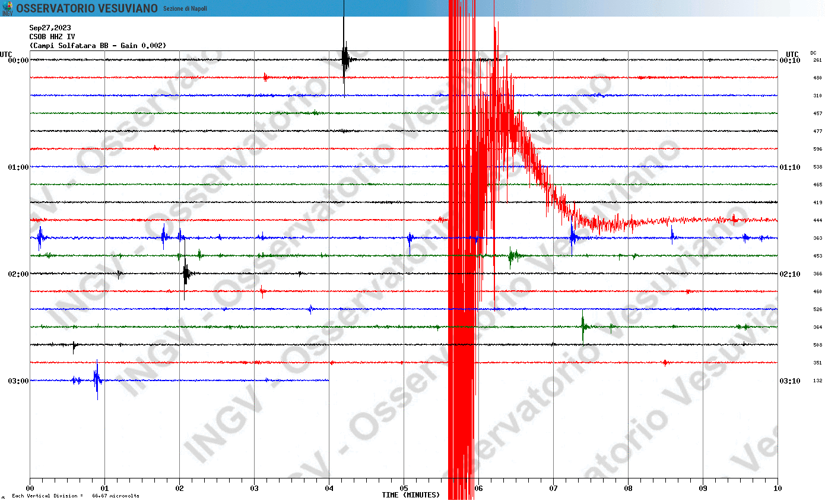This screenshot has height=504, width=825.
Task: Click the DC value 261
Action: [x=817, y=60]
